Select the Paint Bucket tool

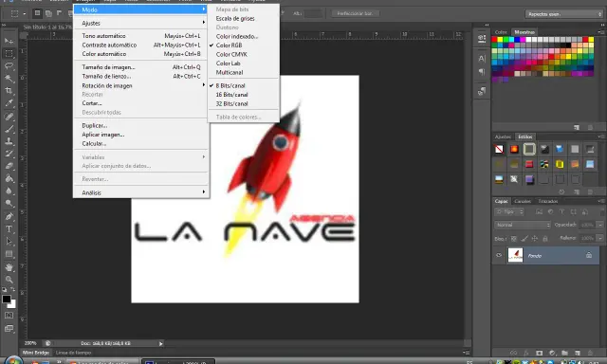[x=9, y=178]
